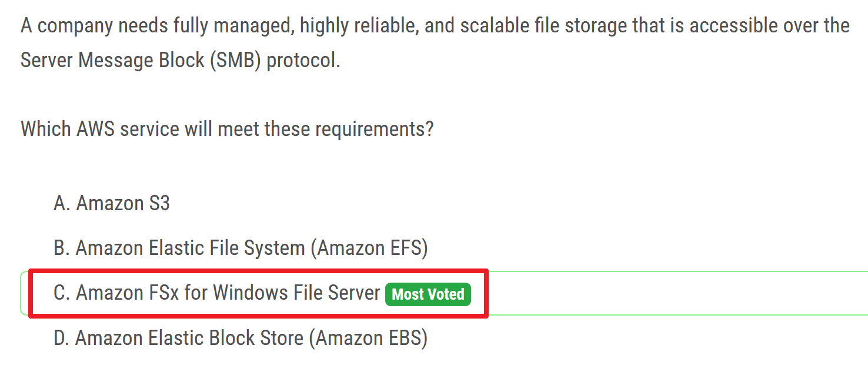Click the "A." letter label
Viewport: 868px width, 368px height.
coord(62,204)
